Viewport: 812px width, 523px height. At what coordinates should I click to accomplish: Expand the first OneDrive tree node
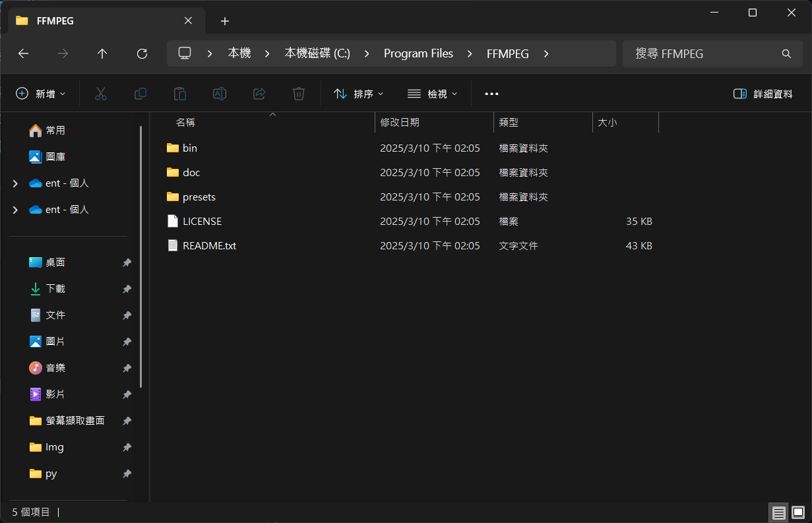click(x=15, y=183)
